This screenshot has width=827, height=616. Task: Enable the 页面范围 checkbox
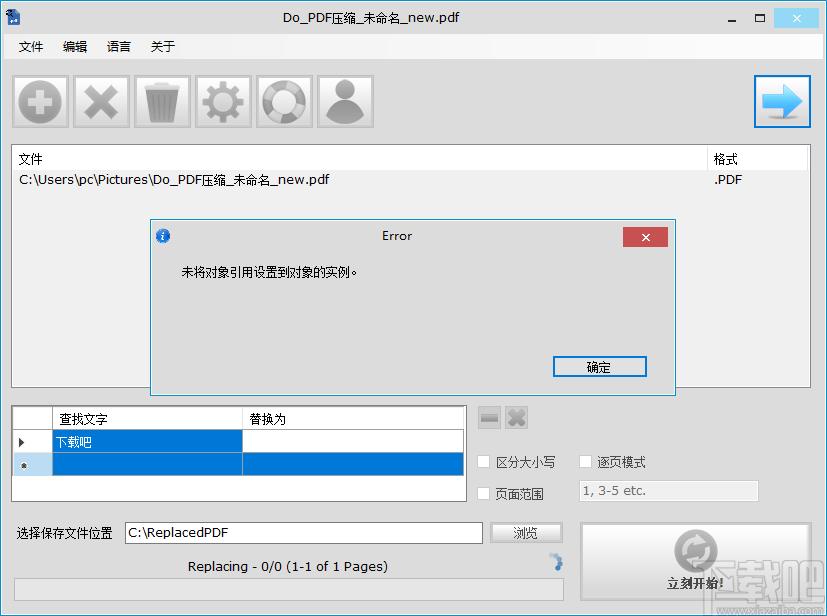point(483,494)
